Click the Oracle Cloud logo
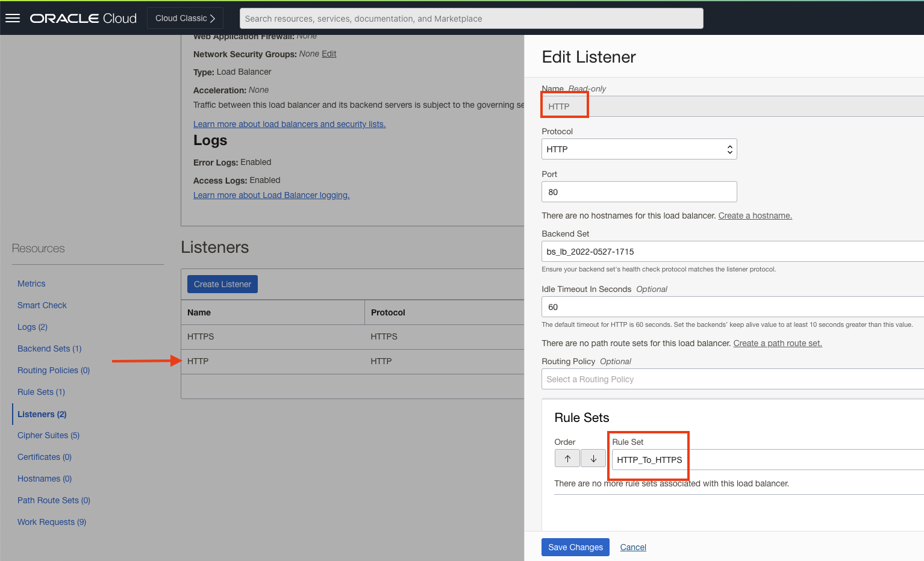Image resolution: width=924 pixels, height=561 pixels. click(83, 17)
